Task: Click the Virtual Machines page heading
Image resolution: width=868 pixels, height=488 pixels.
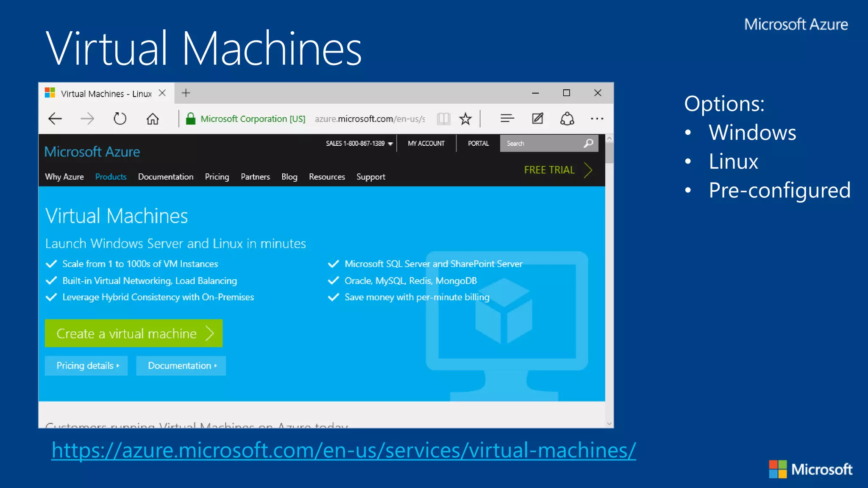Action: pyautogui.click(x=117, y=216)
